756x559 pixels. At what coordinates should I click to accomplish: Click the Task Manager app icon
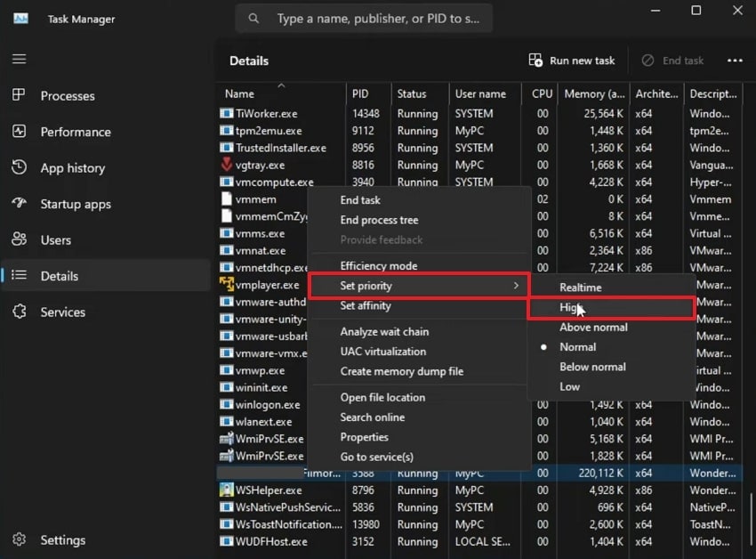[20, 19]
